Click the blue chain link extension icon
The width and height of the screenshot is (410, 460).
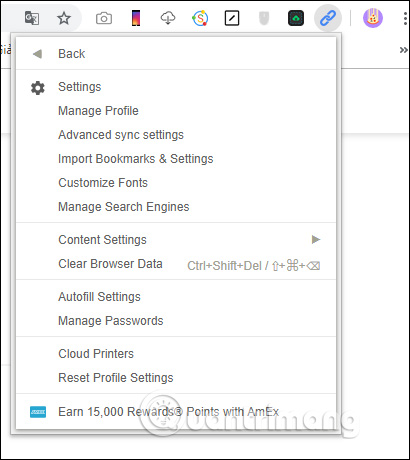[x=328, y=18]
